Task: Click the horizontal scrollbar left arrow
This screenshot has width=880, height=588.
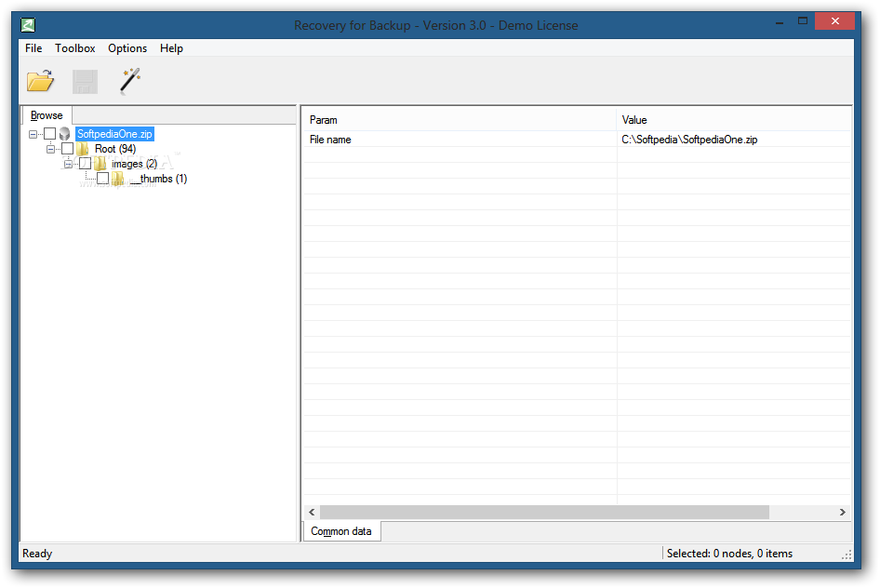Action: point(312,512)
